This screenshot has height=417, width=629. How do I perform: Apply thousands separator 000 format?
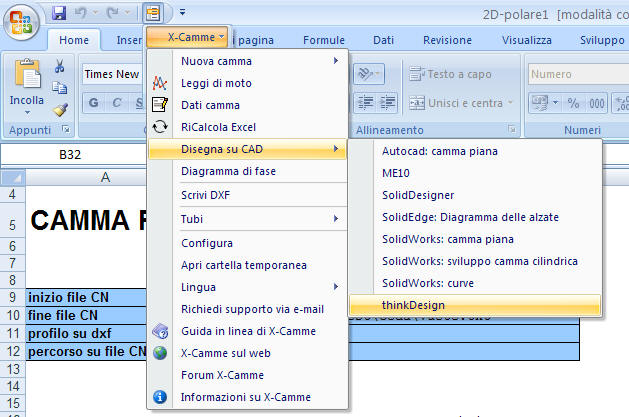[x=597, y=103]
